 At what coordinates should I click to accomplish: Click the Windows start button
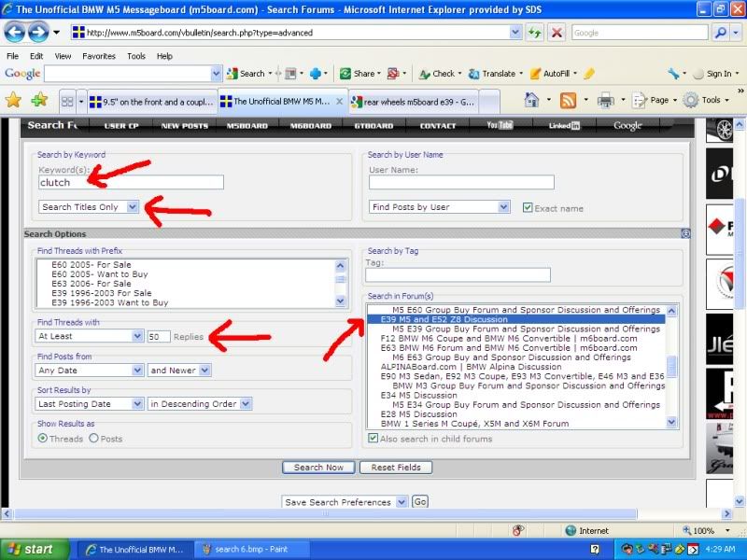pos(35,549)
